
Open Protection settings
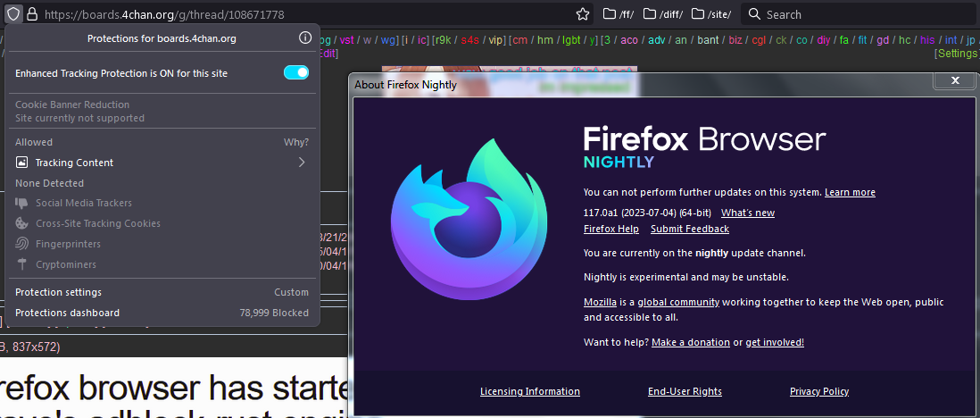58,292
